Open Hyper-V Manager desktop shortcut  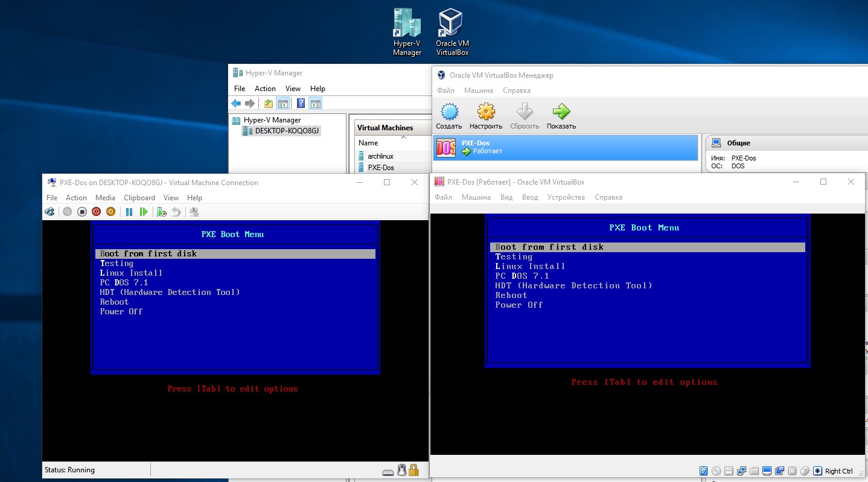pos(407,33)
